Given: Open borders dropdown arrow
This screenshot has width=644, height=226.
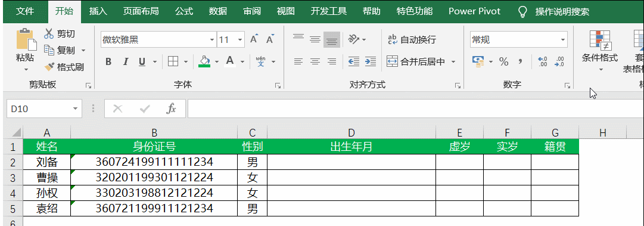Looking at the screenshot, I should point(186,62).
